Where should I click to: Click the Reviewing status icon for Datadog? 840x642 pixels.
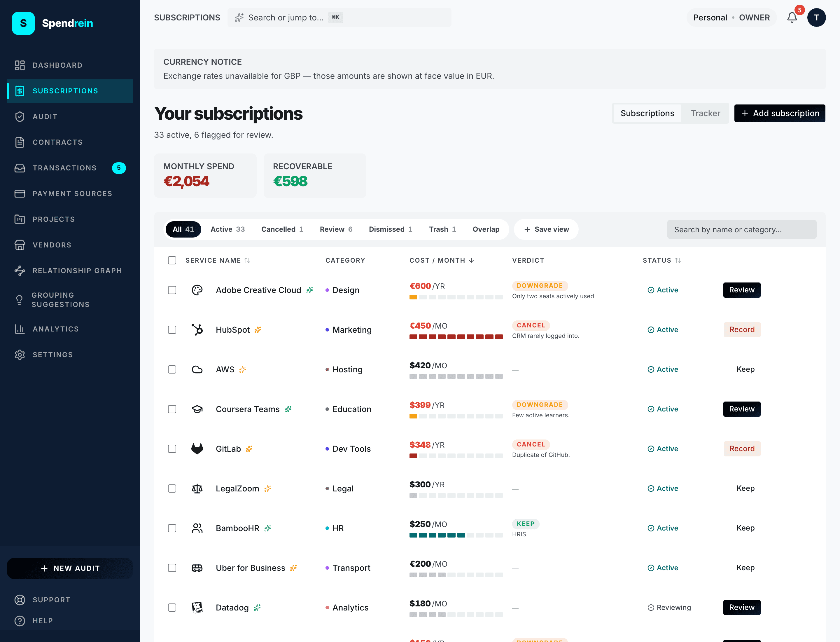click(x=651, y=608)
